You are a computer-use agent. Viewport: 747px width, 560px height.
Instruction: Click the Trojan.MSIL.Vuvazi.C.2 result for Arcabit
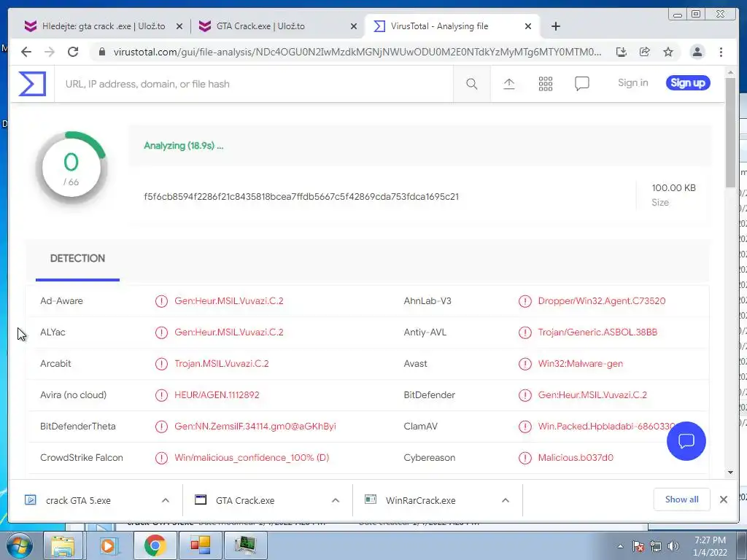point(222,364)
